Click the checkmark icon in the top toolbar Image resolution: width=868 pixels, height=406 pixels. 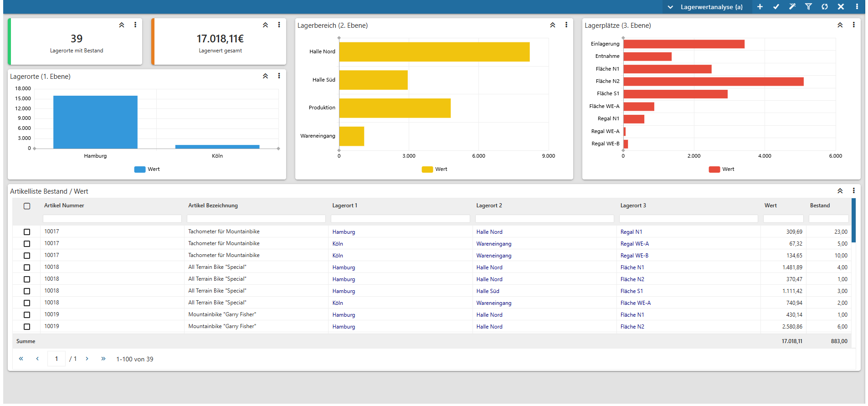(776, 7)
